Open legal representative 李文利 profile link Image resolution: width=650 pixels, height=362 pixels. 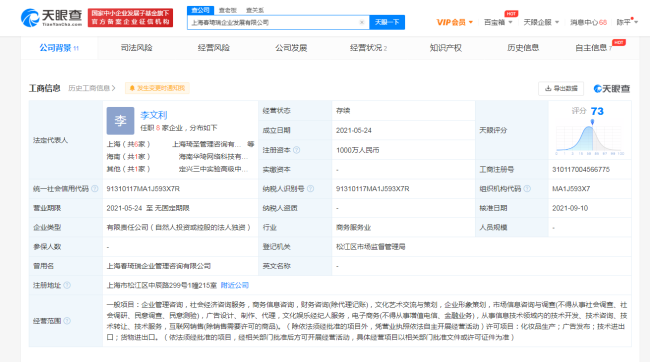click(154, 115)
